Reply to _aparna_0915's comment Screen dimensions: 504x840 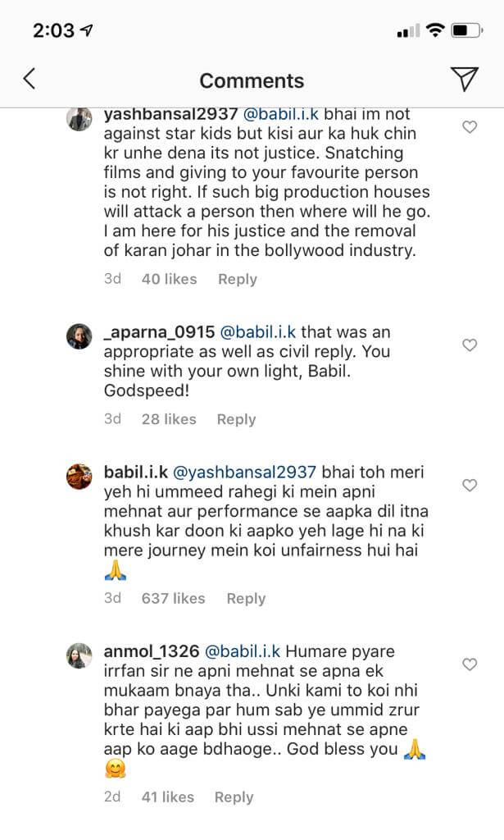[236, 419]
